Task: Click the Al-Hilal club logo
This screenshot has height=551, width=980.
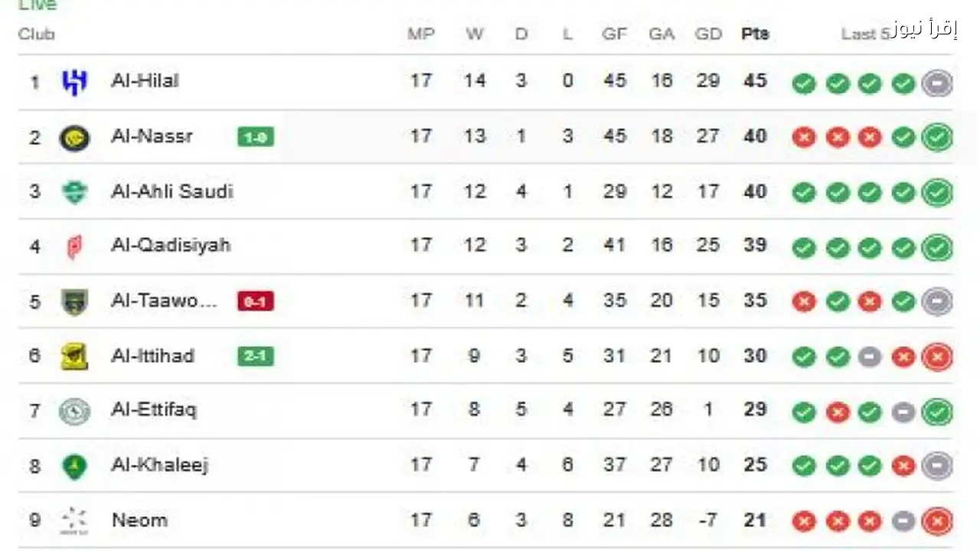Action: pos(74,82)
